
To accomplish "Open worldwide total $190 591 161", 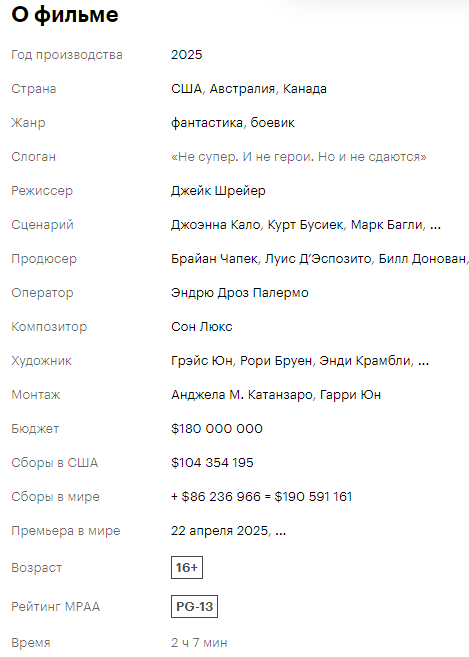I will click(x=313, y=497).
